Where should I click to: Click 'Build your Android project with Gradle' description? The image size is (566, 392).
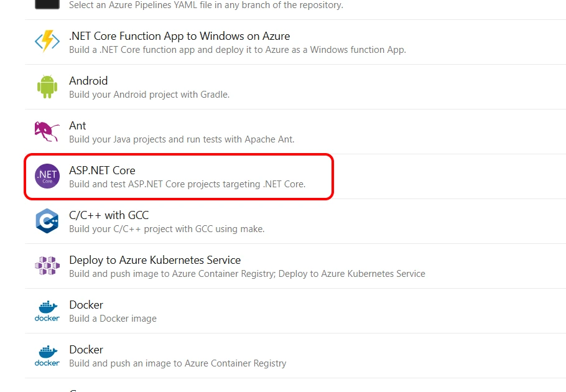point(149,95)
